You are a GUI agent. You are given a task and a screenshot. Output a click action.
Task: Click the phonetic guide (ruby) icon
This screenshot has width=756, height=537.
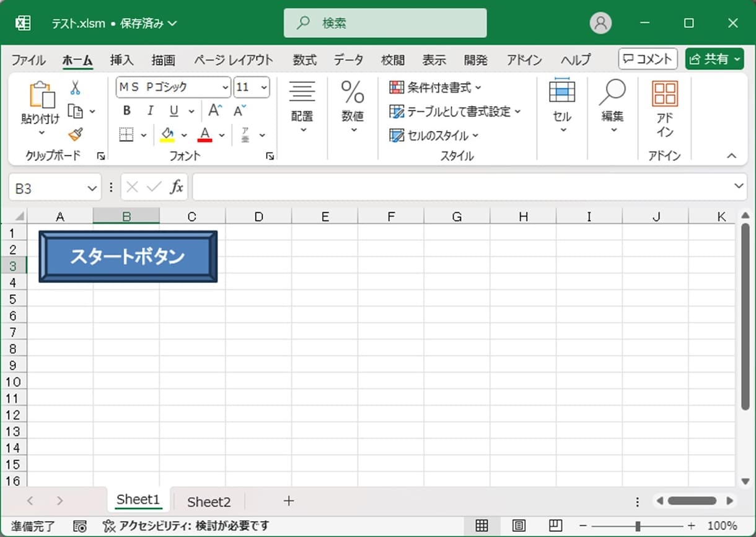pos(245,135)
